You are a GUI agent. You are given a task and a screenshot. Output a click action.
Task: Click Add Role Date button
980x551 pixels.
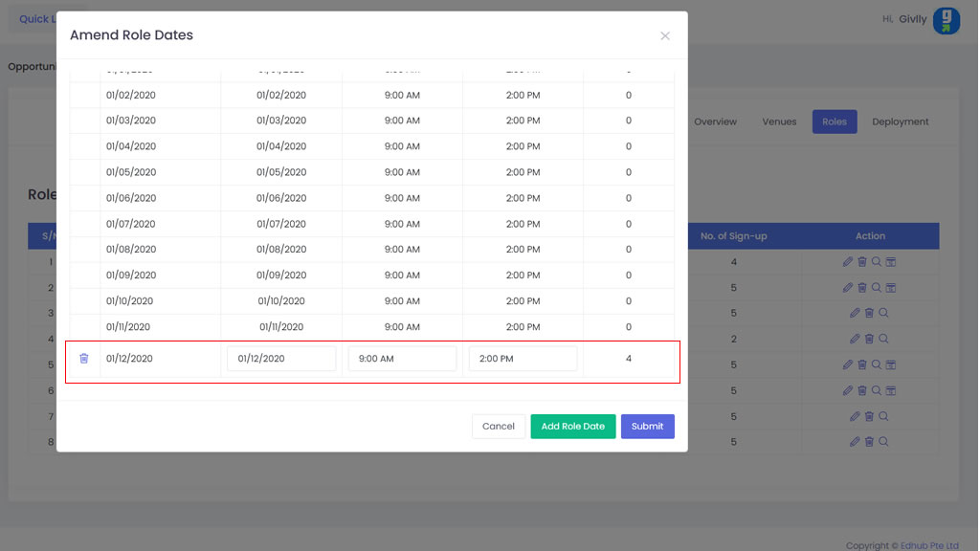click(572, 427)
